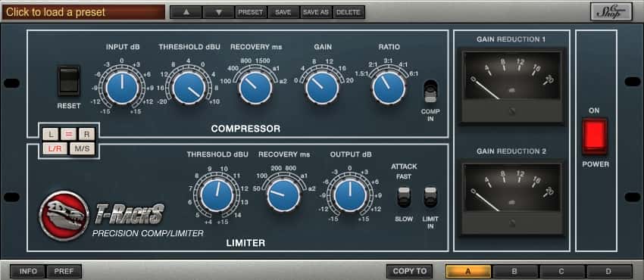Select the previous preset up arrow
Viewport: 644px width, 280px height.
click(186, 12)
